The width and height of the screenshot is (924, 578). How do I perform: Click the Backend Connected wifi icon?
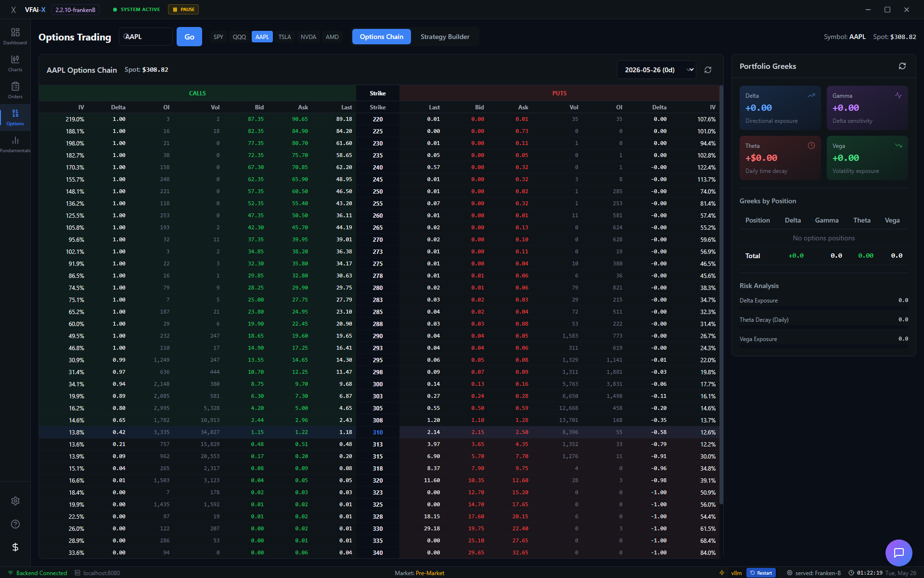point(11,573)
